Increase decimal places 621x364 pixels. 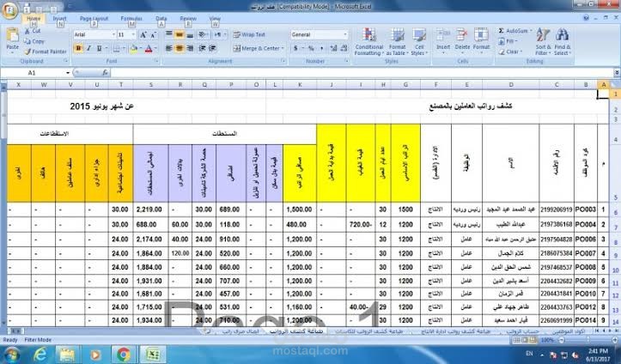click(x=333, y=48)
